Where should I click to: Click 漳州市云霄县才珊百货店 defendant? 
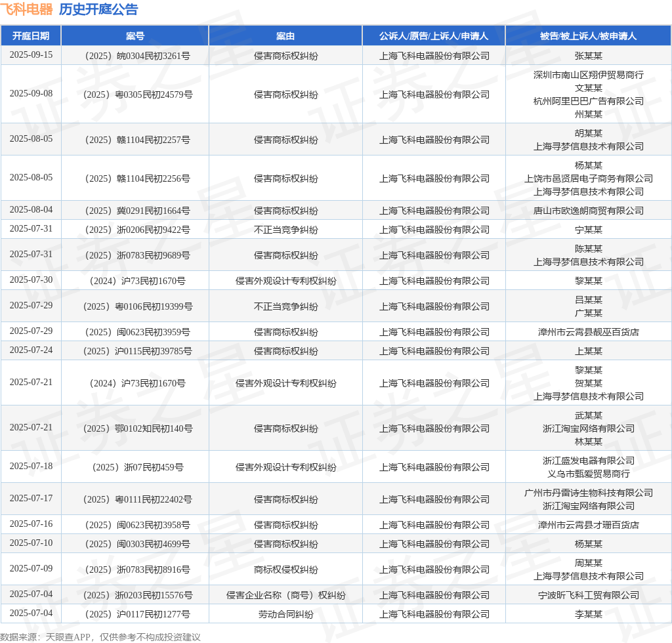[589, 525]
